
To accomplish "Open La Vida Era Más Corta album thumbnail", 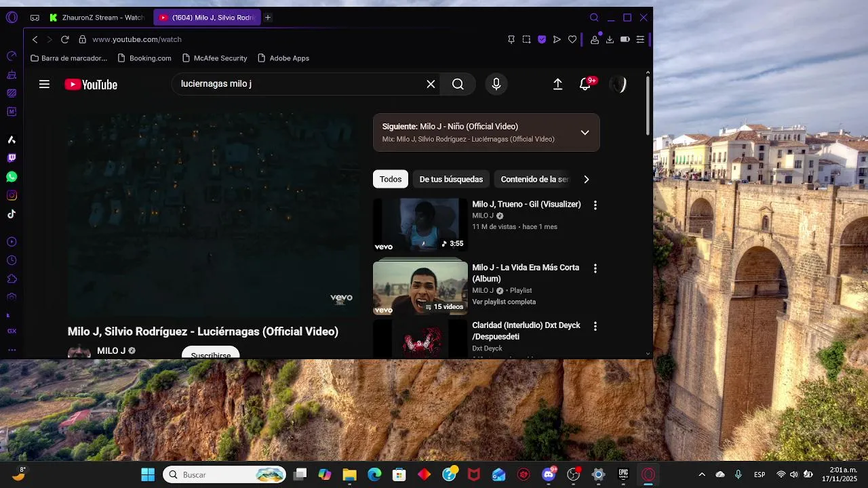I will coord(420,288).
